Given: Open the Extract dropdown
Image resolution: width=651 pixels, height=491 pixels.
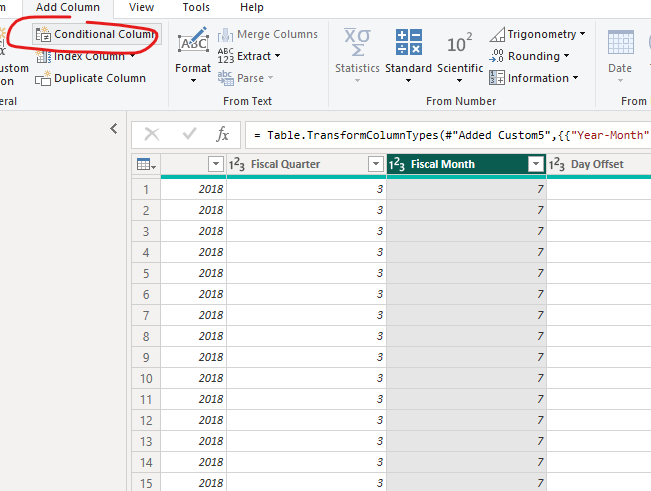Looking at the screenshot, I should 249,56.
